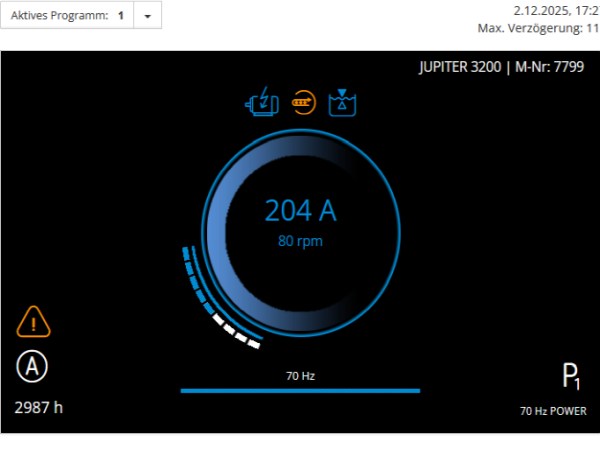600x450 pixels.
Task: Click the 70 Hz POWER mode label
Action: coord(552,411)
